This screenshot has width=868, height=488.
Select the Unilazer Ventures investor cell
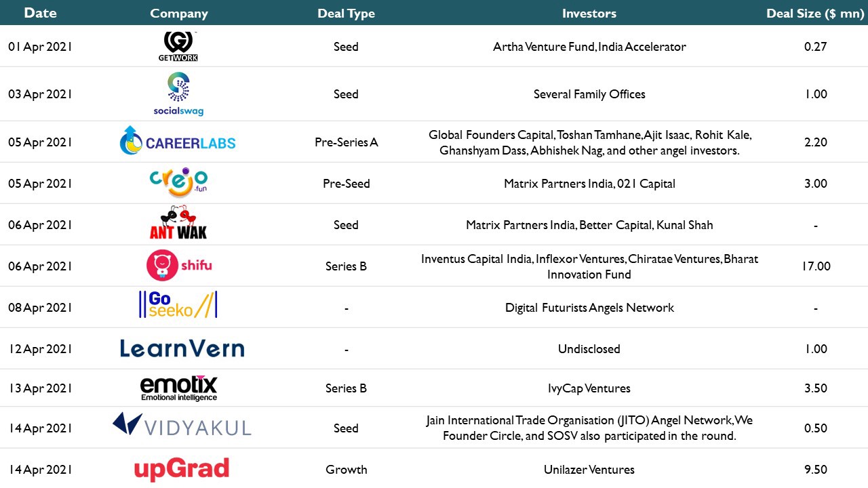(x=589, y=469)
